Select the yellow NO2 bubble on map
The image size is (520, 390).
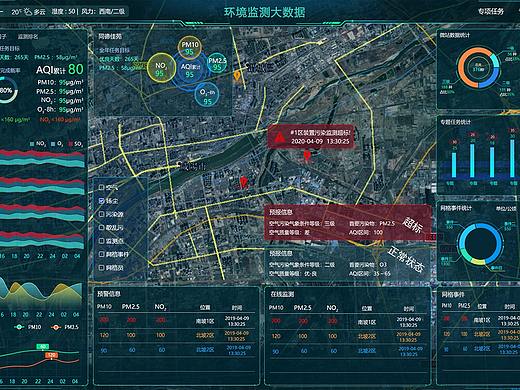tap(161, 68)
